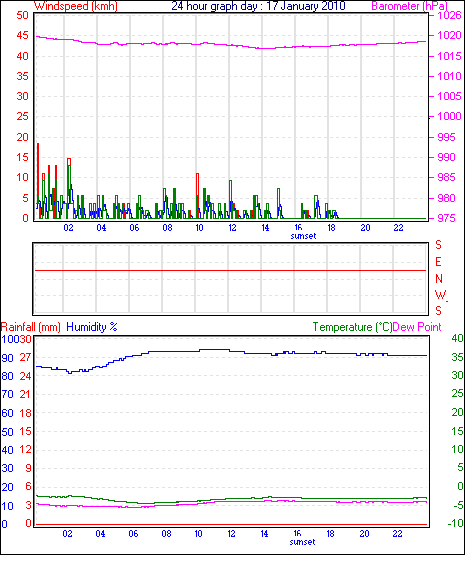
Task: Click wind direction label W
Action: pyautogui.click(x=440, y=295)
